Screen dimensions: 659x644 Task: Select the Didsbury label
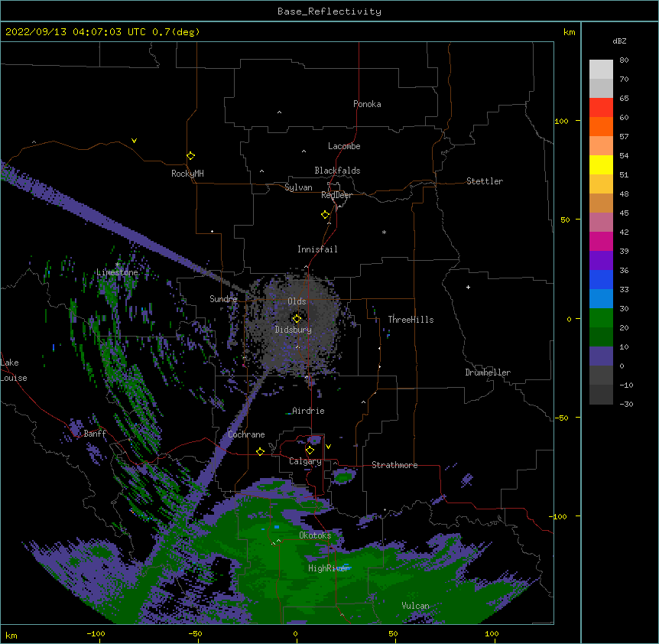click(294, 330)
